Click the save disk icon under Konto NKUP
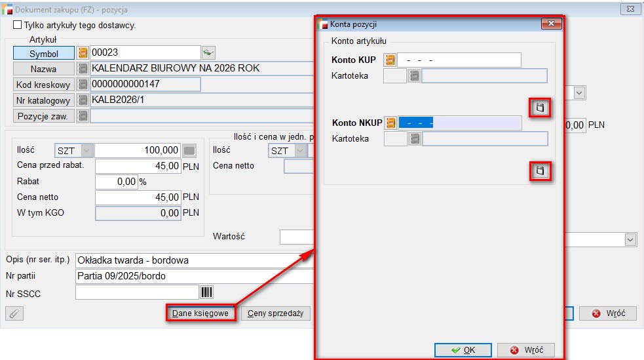This screenshot has width=644, height=360. click(x=540, y=171)
